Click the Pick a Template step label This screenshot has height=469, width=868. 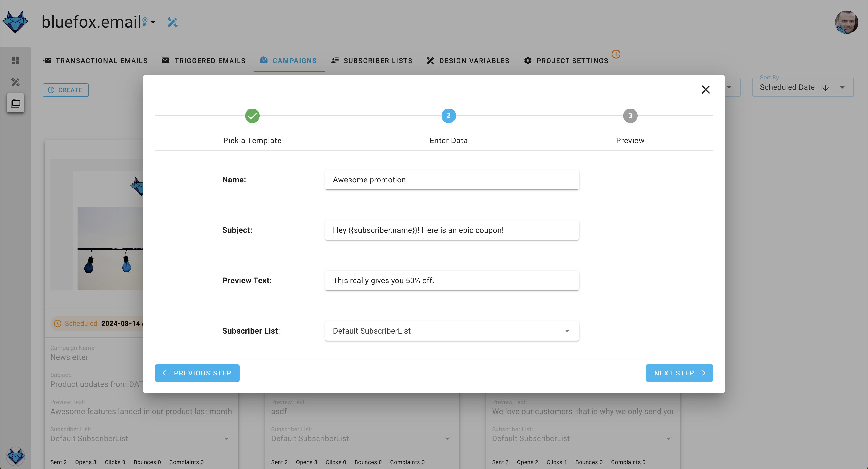click(252, 141)
